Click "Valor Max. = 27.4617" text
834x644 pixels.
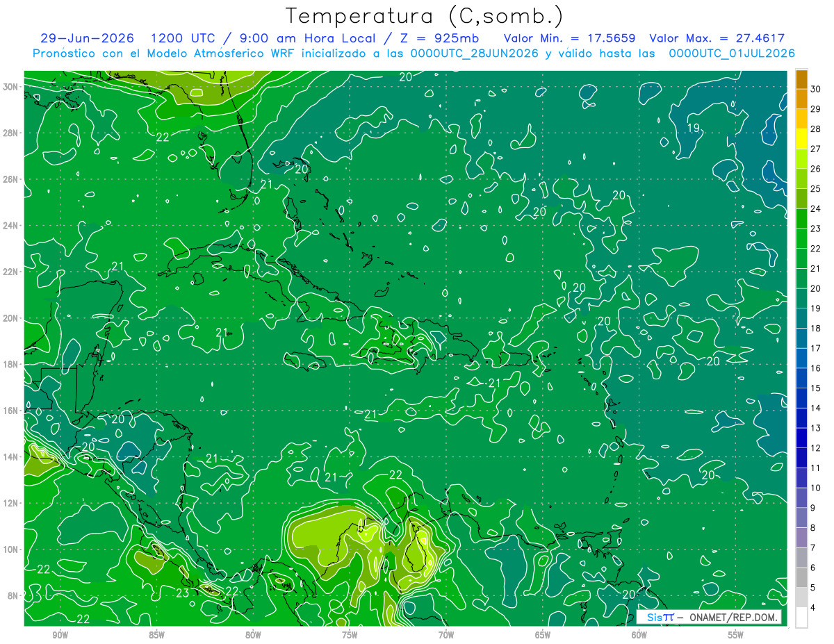(x=717, y=38)
